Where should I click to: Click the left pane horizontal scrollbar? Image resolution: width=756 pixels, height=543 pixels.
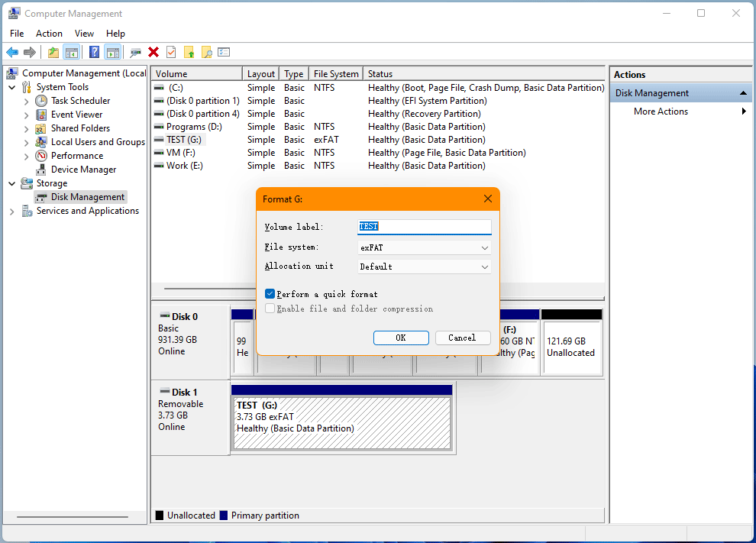(73, 517)
